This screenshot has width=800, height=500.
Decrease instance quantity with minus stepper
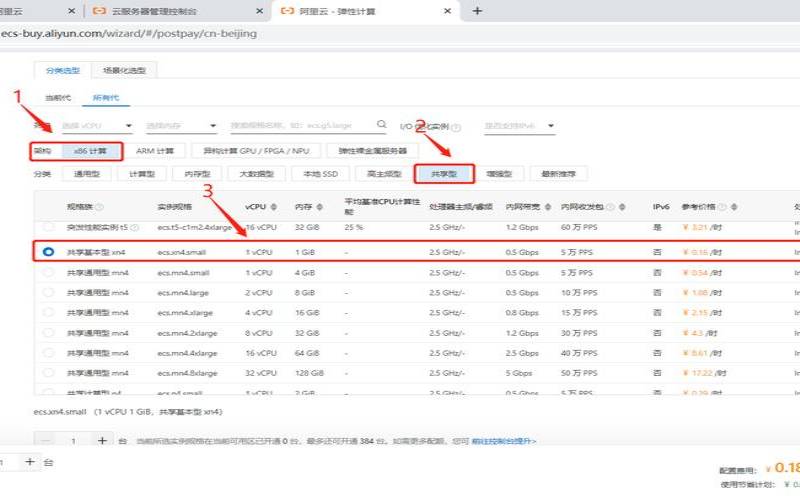[45, 440]
